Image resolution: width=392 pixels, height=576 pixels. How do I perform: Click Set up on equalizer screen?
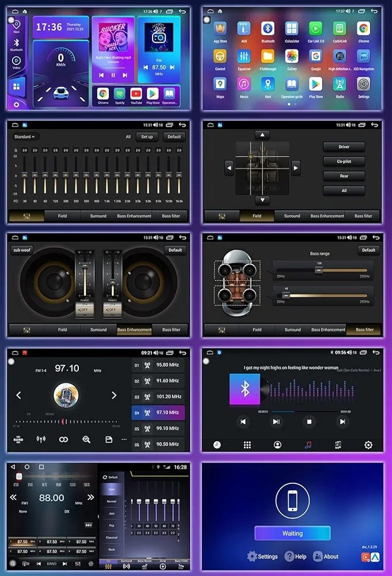[x=147, y=137]
